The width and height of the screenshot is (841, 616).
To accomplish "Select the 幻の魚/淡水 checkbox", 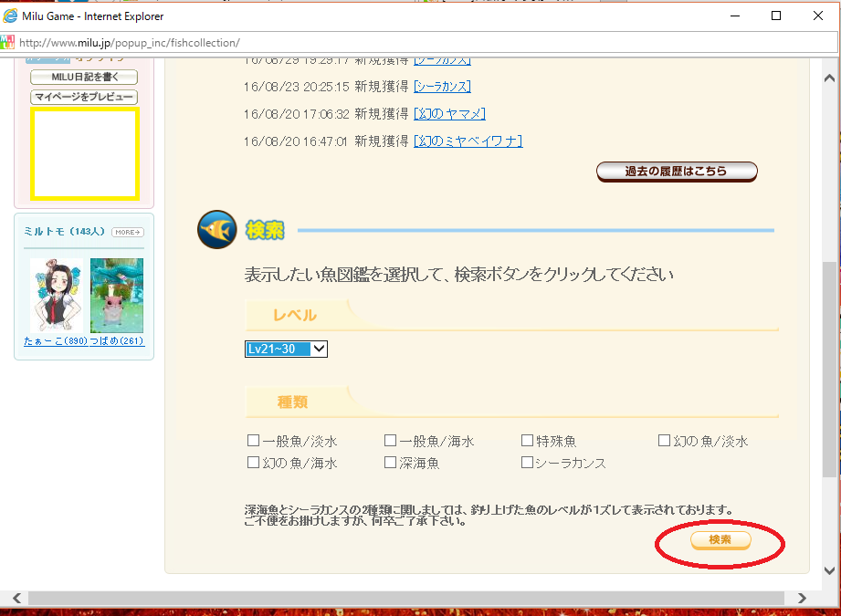I will point(665,441).
